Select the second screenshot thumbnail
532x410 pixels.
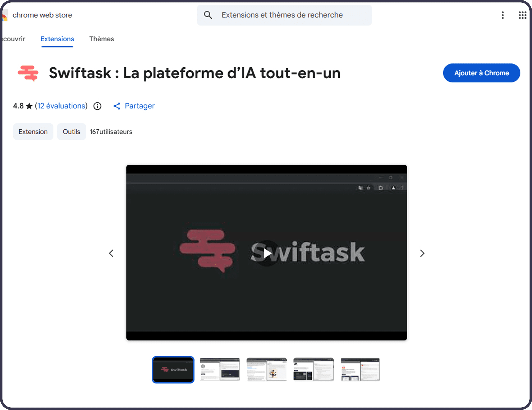(220, 369)
